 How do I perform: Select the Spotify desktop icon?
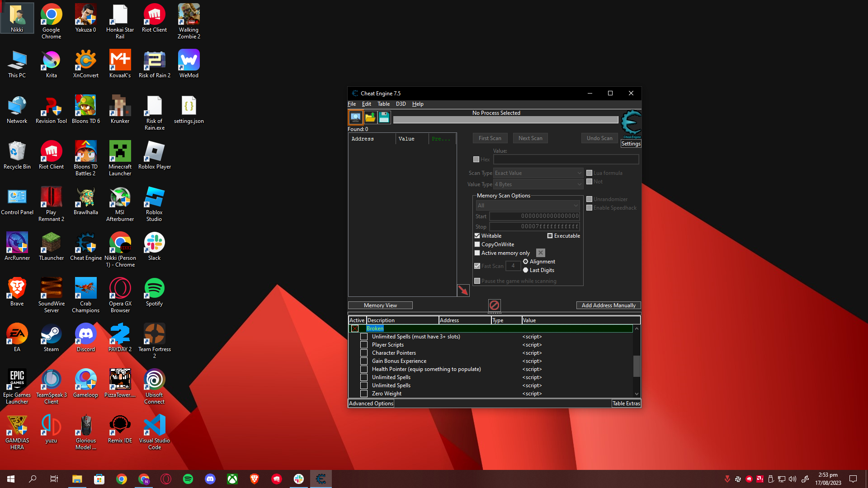click(154, 292)
